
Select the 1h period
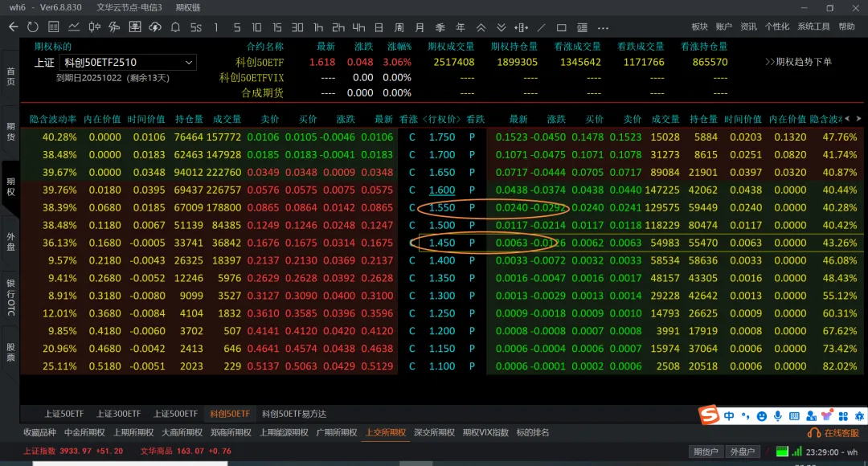[317, 27]
